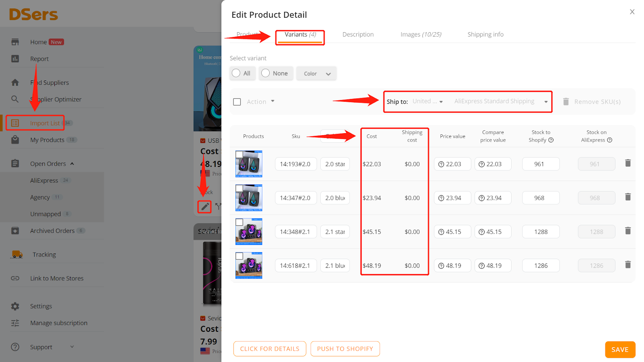This screenshot has height=362, width=644.
Task: Delete the 14:347#2.0 variant row with trash icon
Action: point(628,197)
